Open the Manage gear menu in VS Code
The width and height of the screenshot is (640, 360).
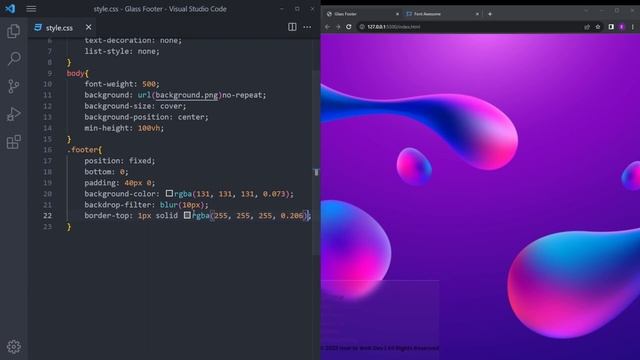coord(13,347)
